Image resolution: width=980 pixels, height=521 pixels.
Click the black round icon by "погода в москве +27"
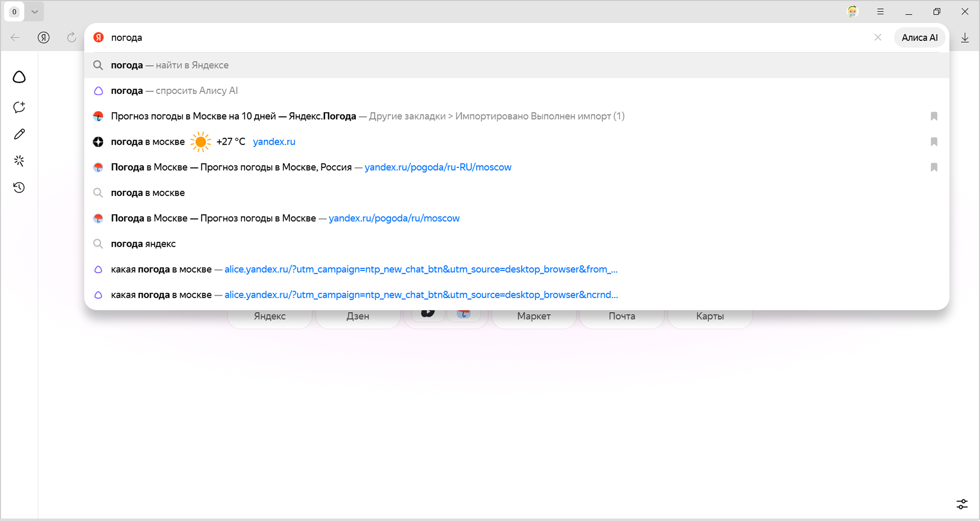point(98,142)
